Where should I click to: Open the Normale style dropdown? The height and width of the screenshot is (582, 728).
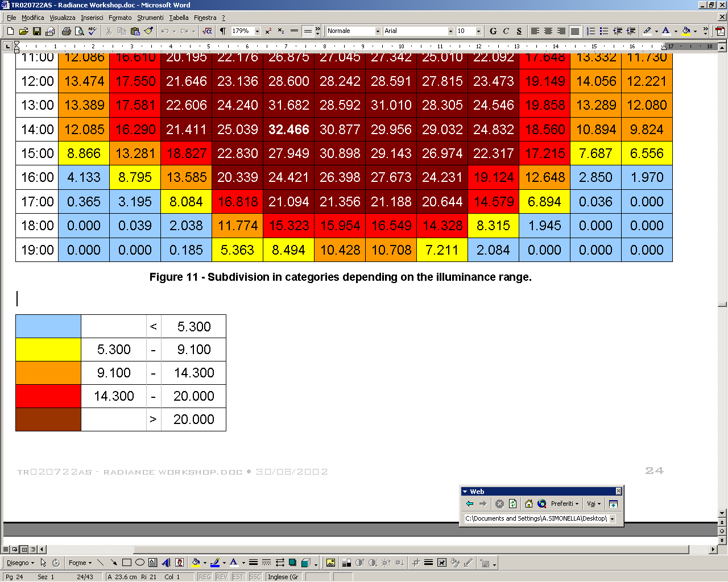pyautogui.click(x=378, y=31)
